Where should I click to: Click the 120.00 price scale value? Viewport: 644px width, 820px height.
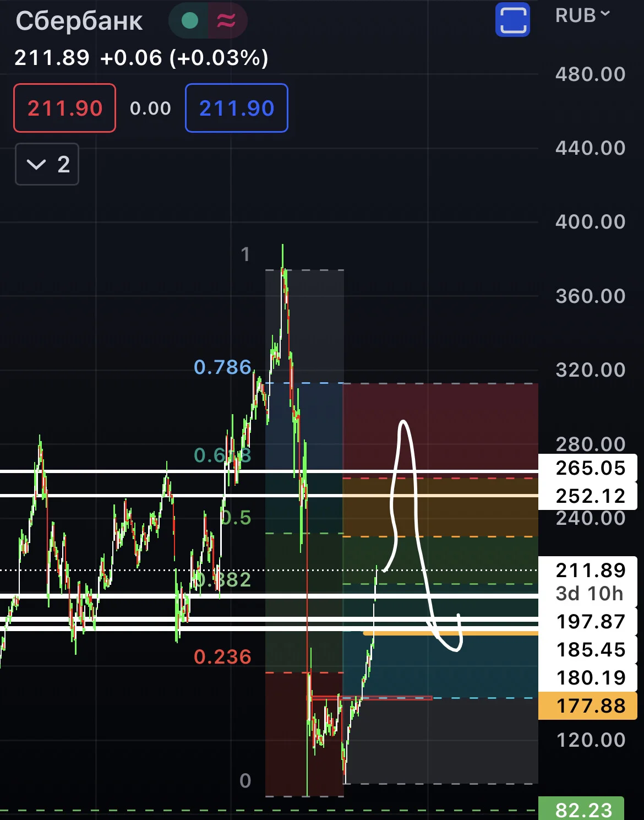[x=591, y=740]
